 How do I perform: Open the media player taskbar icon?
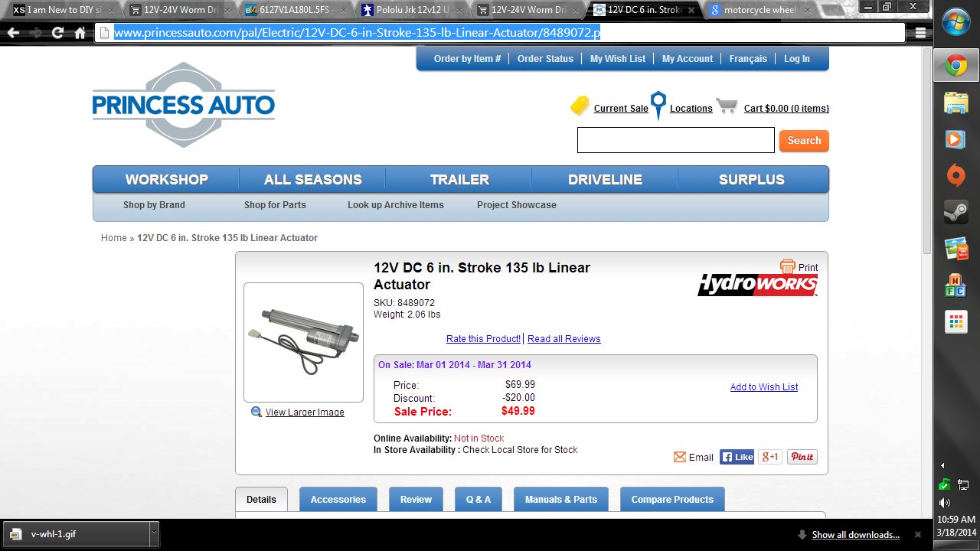click(x=956, y=139)
